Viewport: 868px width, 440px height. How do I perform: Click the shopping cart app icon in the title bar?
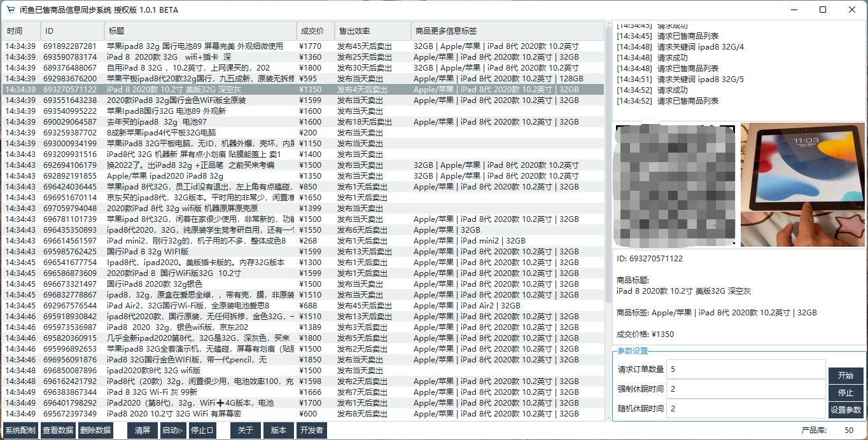pos(10,10)
